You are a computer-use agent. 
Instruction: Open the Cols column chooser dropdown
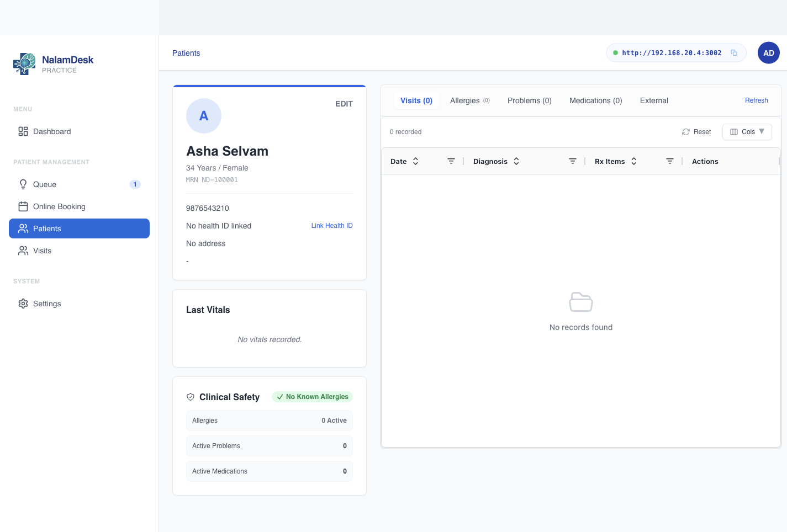click(747, 132)
